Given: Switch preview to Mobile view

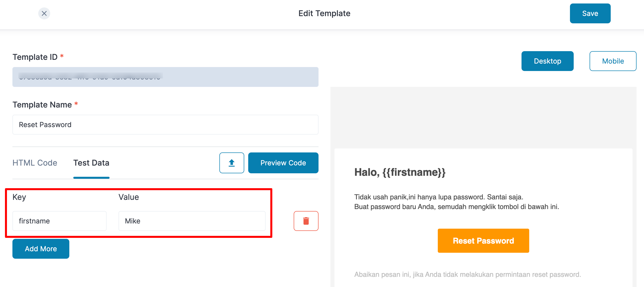Looking at the screenshot, I should [612, 61].
